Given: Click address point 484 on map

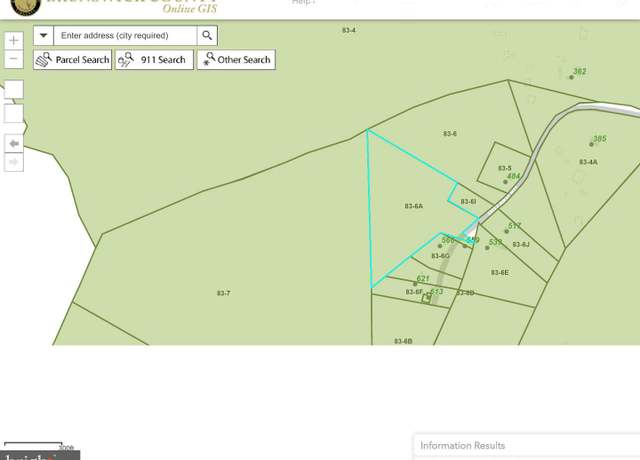Looking at the screenshot, I should 505,182.
